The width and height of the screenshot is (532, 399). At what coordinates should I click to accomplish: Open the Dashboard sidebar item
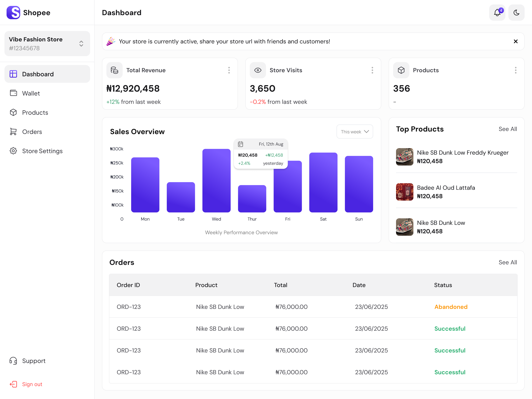tap(38, 74)
